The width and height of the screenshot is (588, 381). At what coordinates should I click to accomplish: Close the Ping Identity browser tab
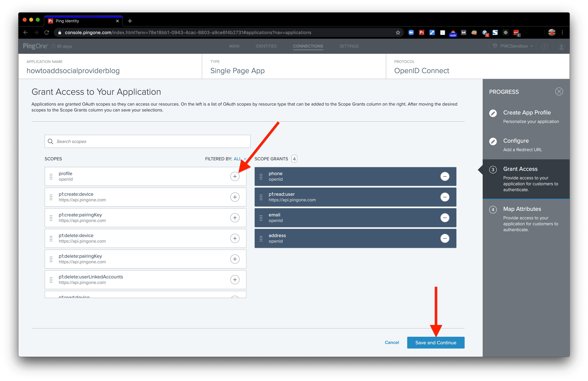point(117,21)
